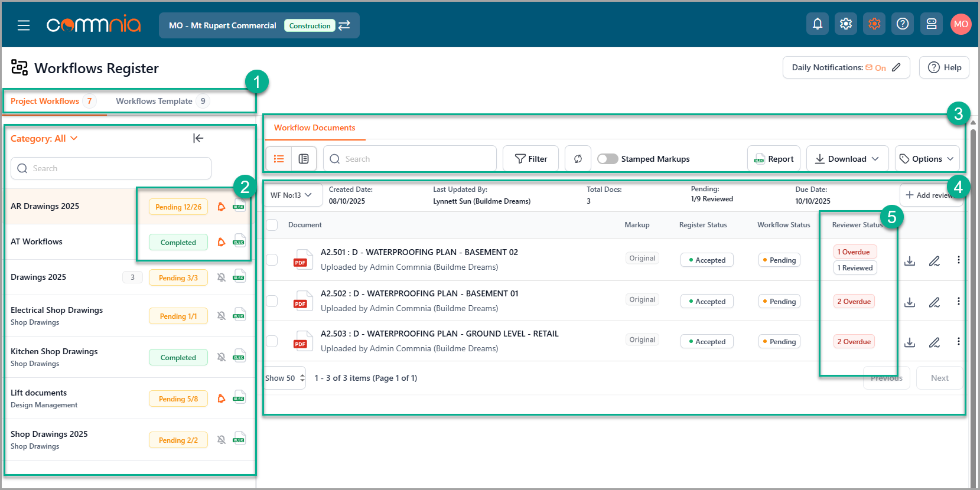Select the Workflow Documents tab
Image resolution: width=980 pixels, height=490 pixels.
click(x=314, y=128)
